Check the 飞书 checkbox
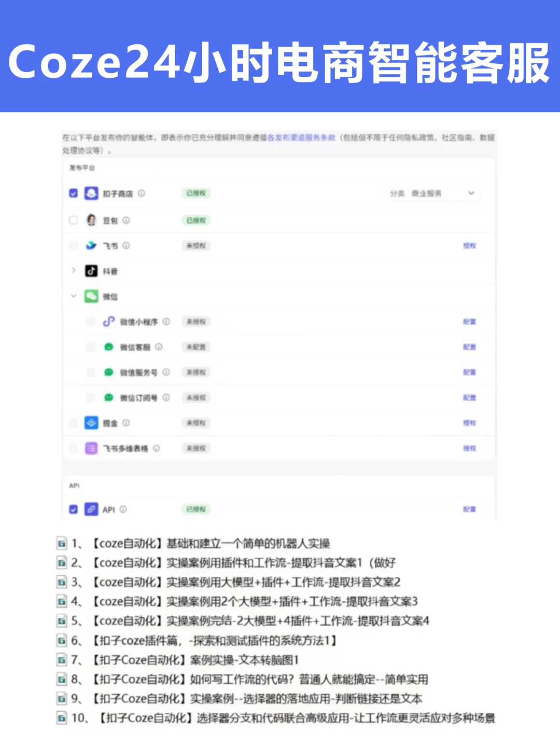Viewport: 560px width, 747px height. point(74,245)
